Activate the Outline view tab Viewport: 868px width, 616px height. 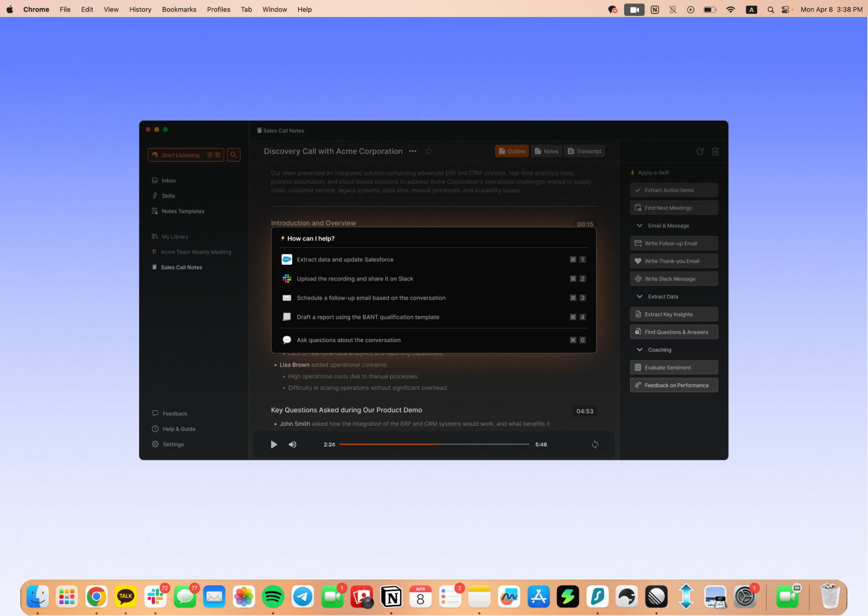click(511, 151)
